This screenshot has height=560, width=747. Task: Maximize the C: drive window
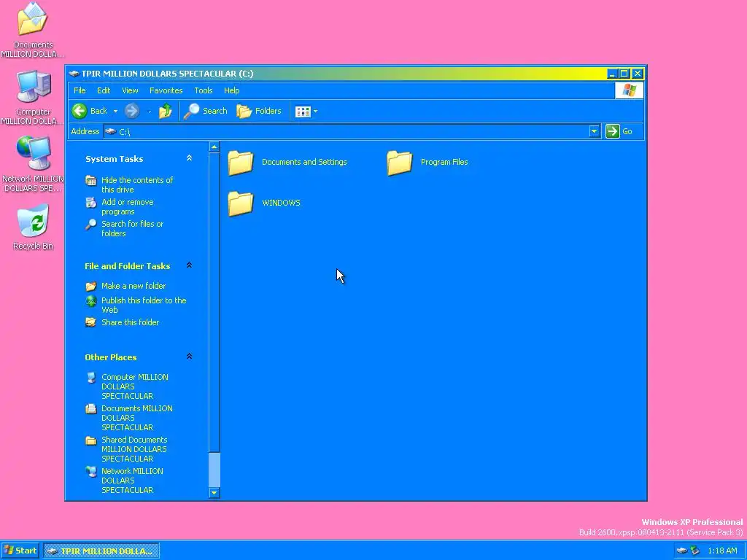(x=624, y=74)
